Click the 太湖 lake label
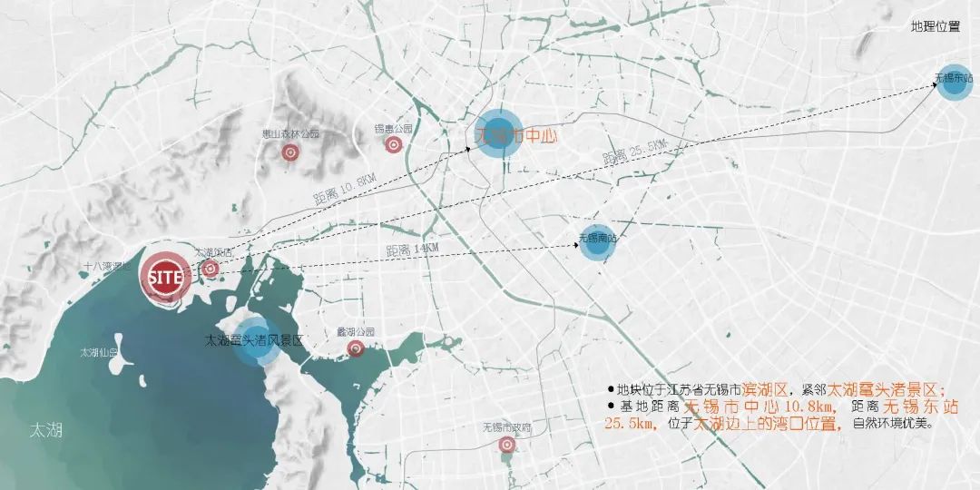 (x=45, y=429)
